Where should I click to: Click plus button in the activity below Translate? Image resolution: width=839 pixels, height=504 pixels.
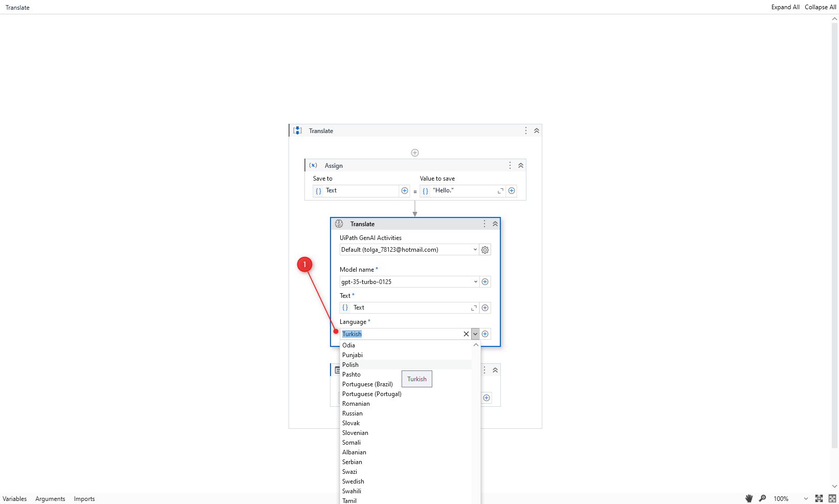(487, 398)
